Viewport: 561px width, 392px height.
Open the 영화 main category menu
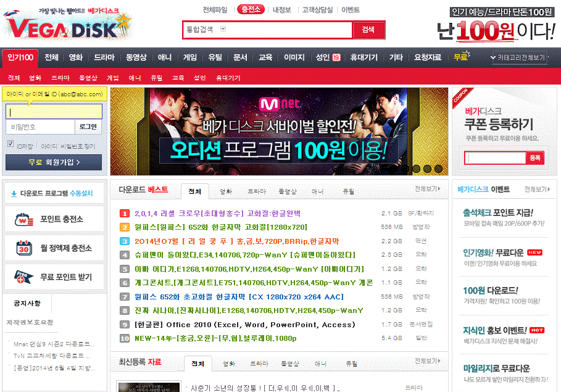(x=75, y=57)
